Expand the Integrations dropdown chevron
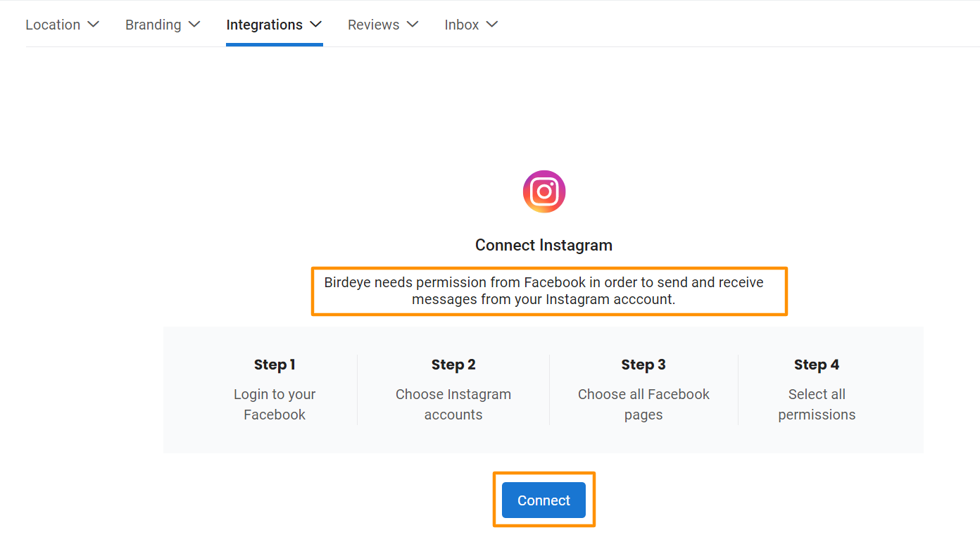980x549 pixels. pos(316,25)
